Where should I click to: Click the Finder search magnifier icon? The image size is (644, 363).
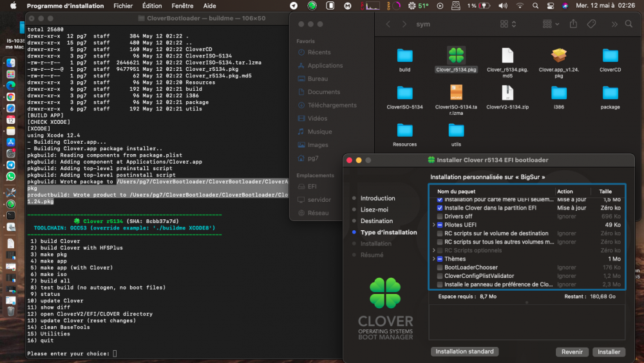(x=629, y=24)
